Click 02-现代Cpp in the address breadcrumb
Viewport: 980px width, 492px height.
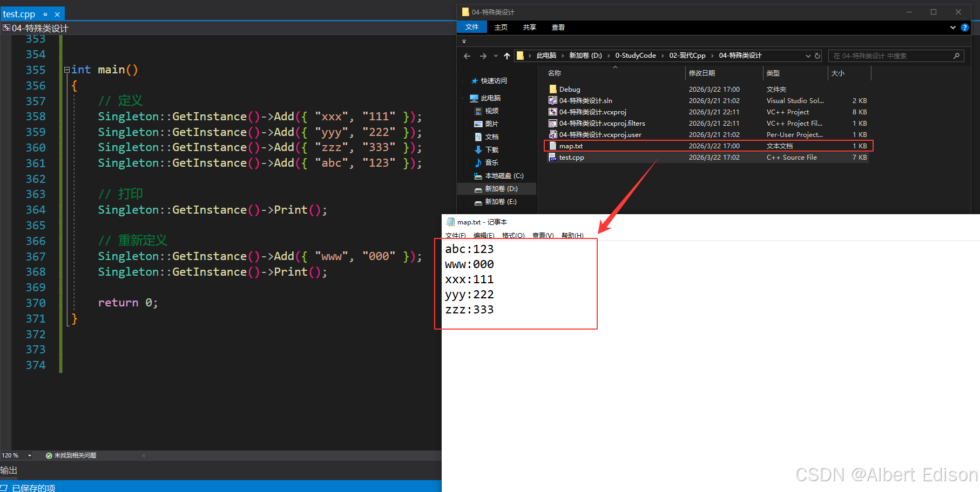[687, 56]
